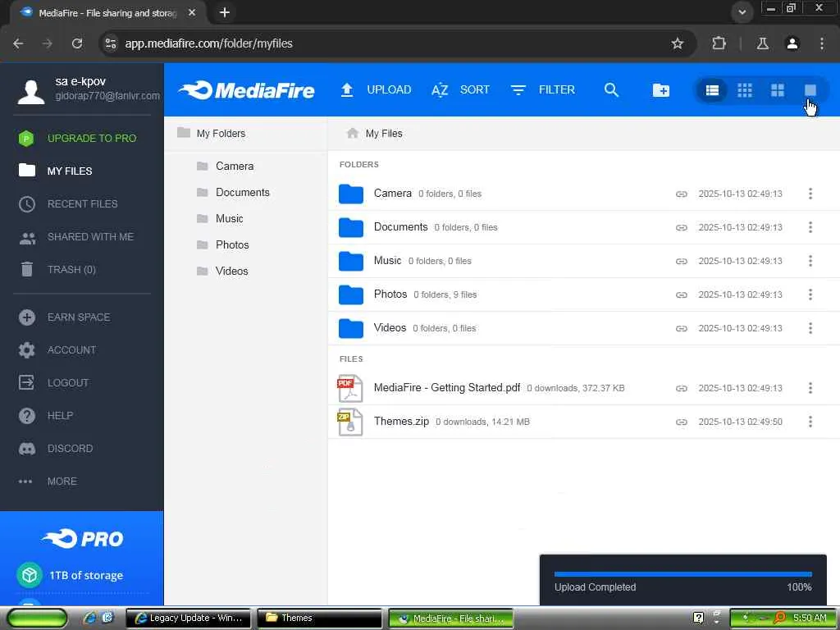
Task: Switch to list view
Action: point(712,90)
